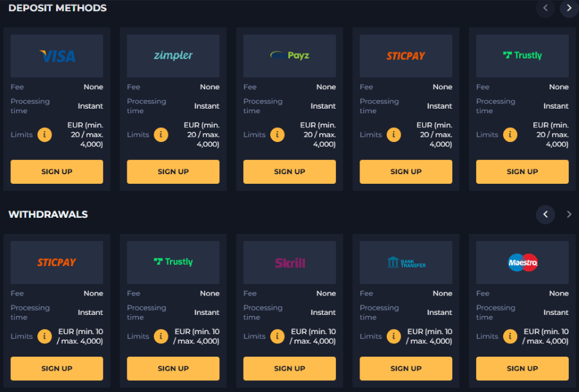Show limits info for Trustly deposit
The image size is (579, 392).
click(x=510, y=135)
